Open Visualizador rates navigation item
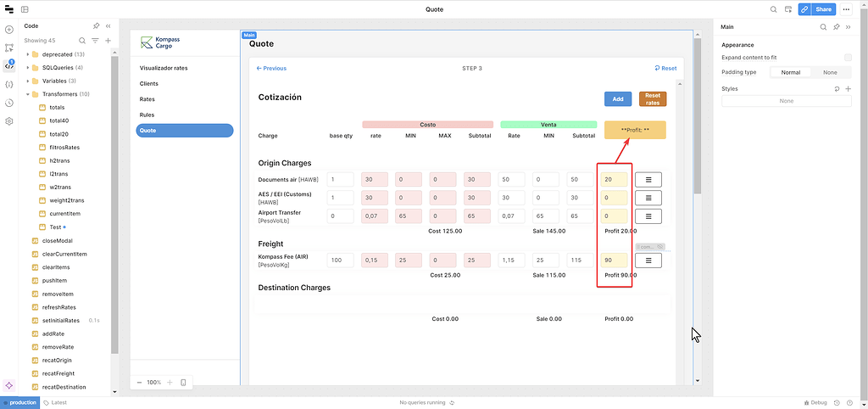 pos(164,68)
